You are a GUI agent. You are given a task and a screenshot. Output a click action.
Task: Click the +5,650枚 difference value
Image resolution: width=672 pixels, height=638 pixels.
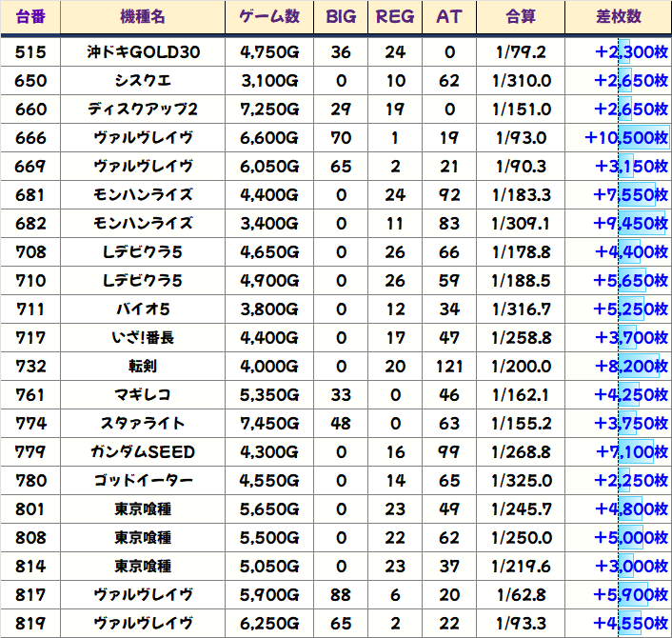pos(630,281)
